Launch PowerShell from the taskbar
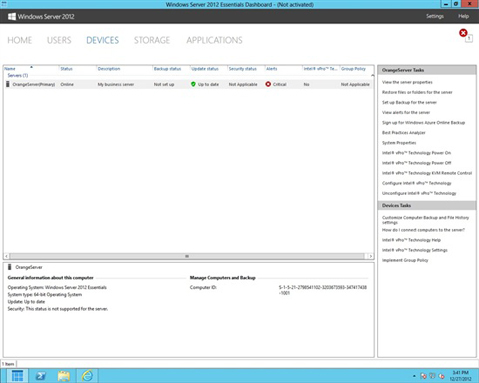479x383 pixels. (41, 376)
